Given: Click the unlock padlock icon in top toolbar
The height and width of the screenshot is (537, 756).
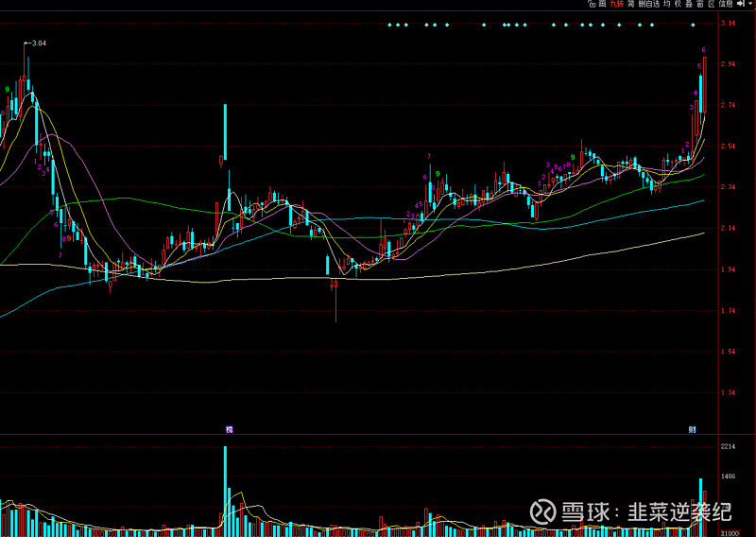Looking at the screenshot, I should [593, 4].
